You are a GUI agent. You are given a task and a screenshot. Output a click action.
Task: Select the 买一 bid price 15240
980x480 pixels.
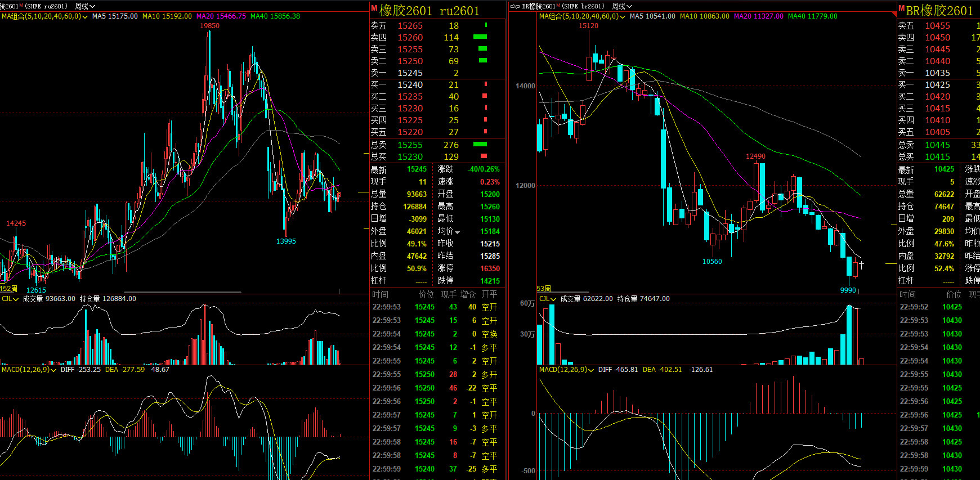pos(410,84)
